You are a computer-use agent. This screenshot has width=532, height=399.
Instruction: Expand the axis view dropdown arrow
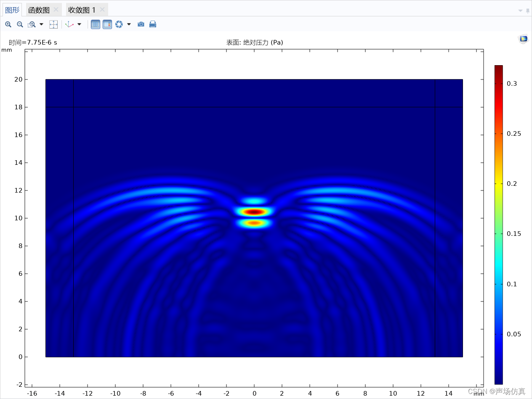coord(79,24)
